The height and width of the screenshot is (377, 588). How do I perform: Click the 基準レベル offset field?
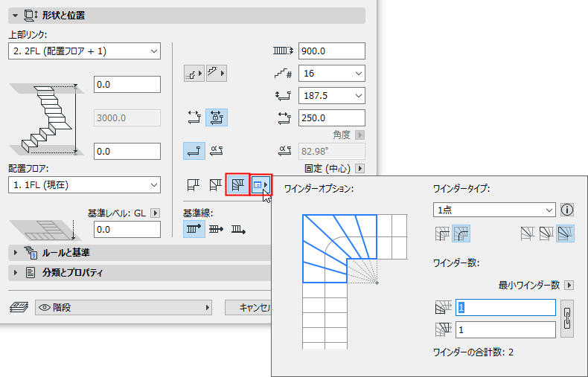[x=127, y=229]
